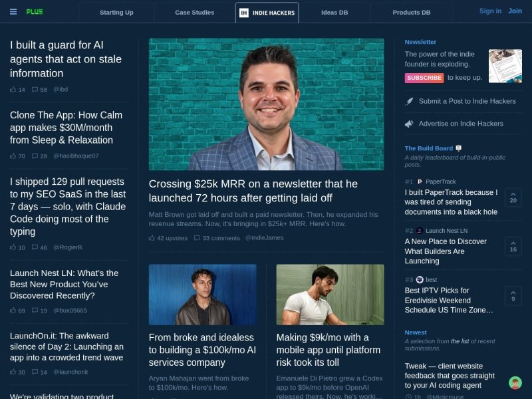Click author @RogierB
The height and width of the screenshot is (399, 532).
point(68,247)
